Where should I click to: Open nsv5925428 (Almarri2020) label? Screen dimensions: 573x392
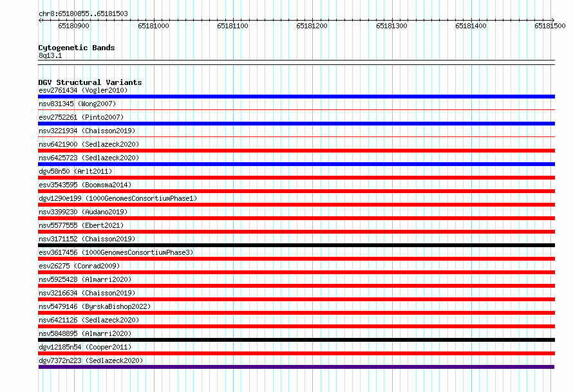[85, 279]
